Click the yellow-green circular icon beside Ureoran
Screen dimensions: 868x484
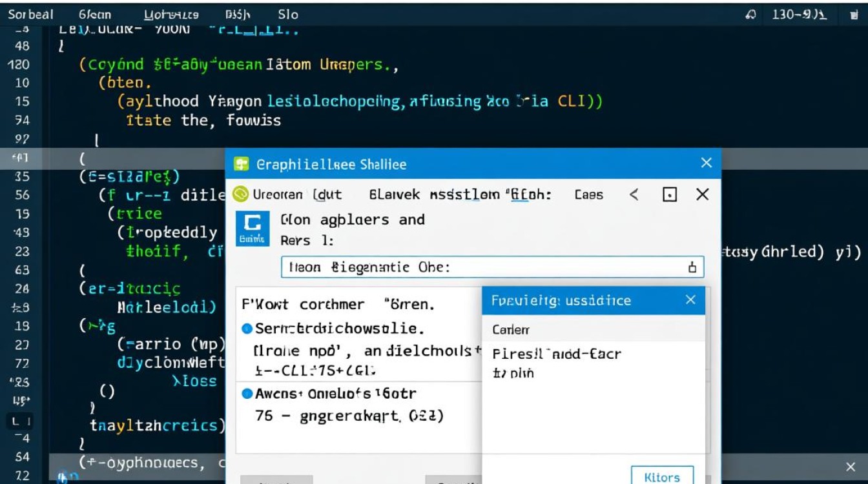pos(241,194)
